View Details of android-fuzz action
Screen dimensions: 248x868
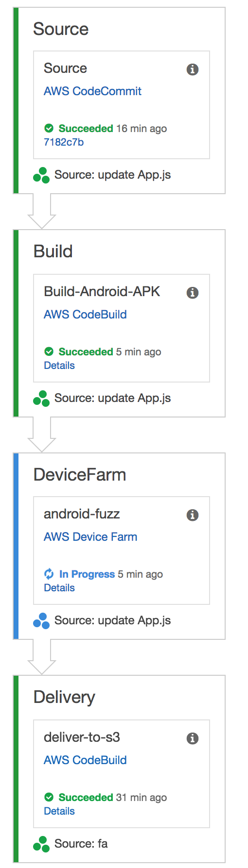pyautogui.click(x=59, y=588)
